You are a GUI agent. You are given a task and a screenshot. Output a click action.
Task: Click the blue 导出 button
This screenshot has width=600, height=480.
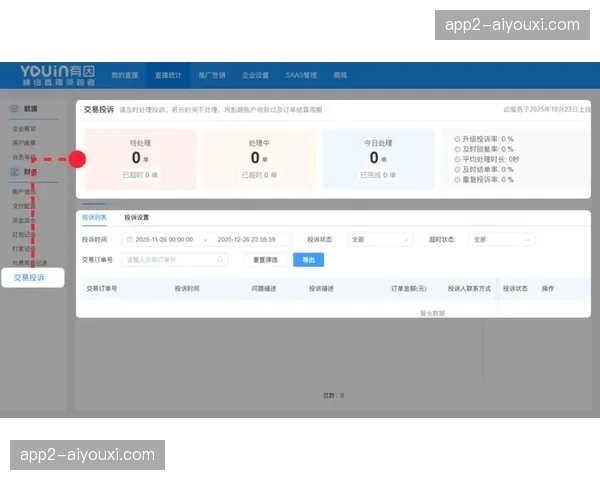point(308,260)
